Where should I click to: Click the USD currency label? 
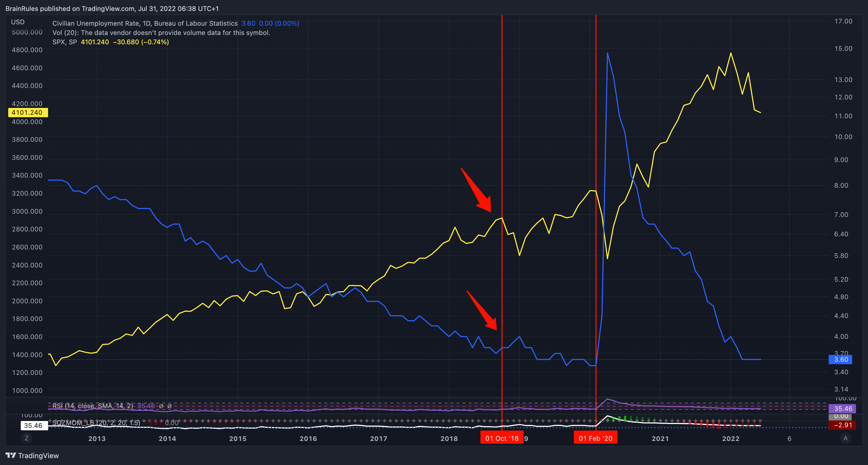coord(18,22)
